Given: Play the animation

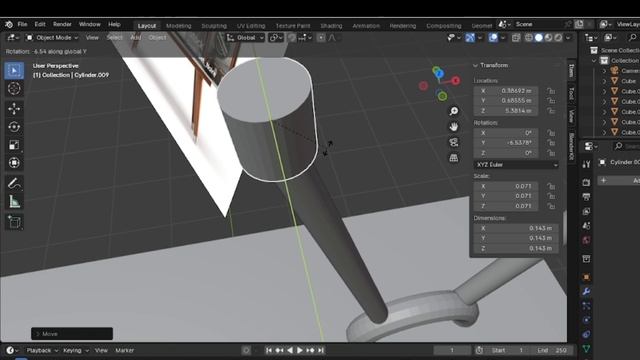Looking at the screenshot, I should coord(300,350).
